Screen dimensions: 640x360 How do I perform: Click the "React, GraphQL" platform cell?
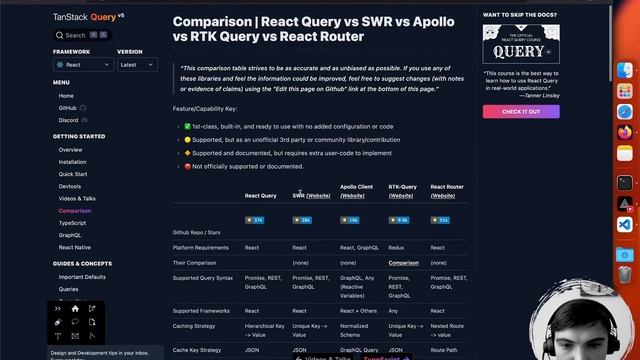(x=359, y=248)
